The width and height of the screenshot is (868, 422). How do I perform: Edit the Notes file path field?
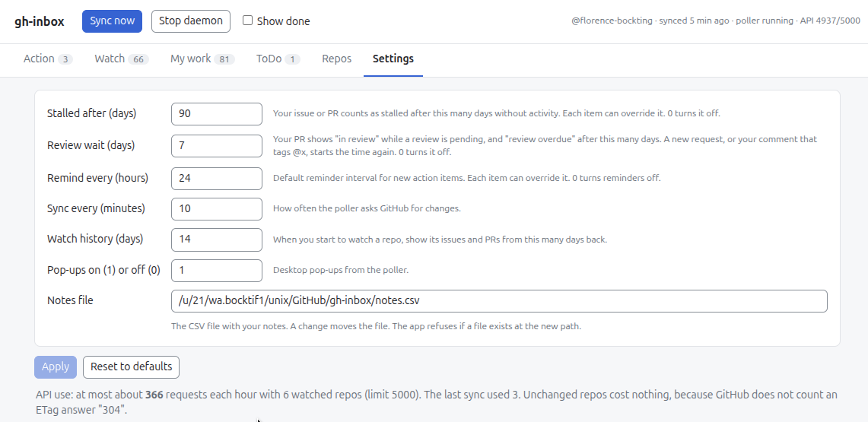[499, 301]
